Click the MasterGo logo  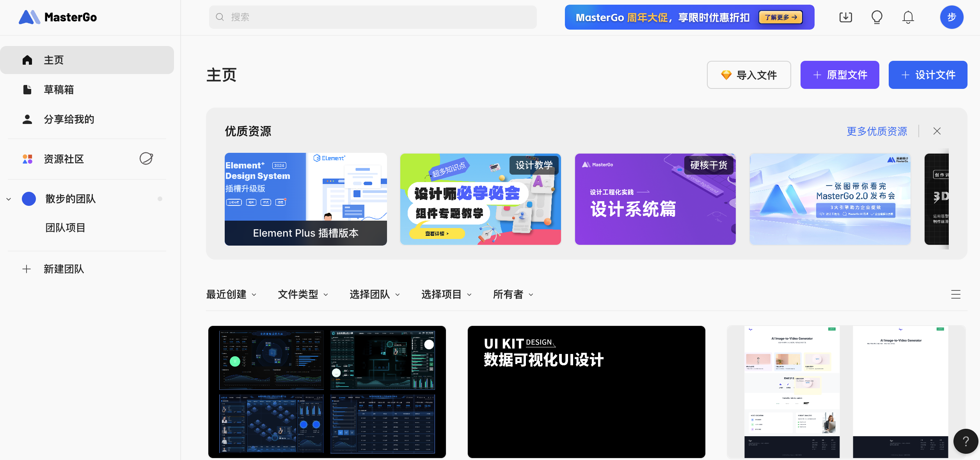pyautogui.click(x=58, y=17)
